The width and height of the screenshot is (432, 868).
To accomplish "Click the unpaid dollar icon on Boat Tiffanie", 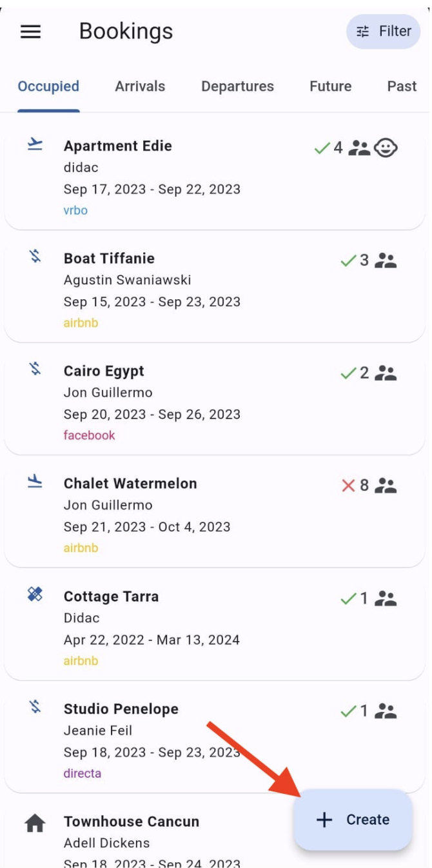I will 35,257.
